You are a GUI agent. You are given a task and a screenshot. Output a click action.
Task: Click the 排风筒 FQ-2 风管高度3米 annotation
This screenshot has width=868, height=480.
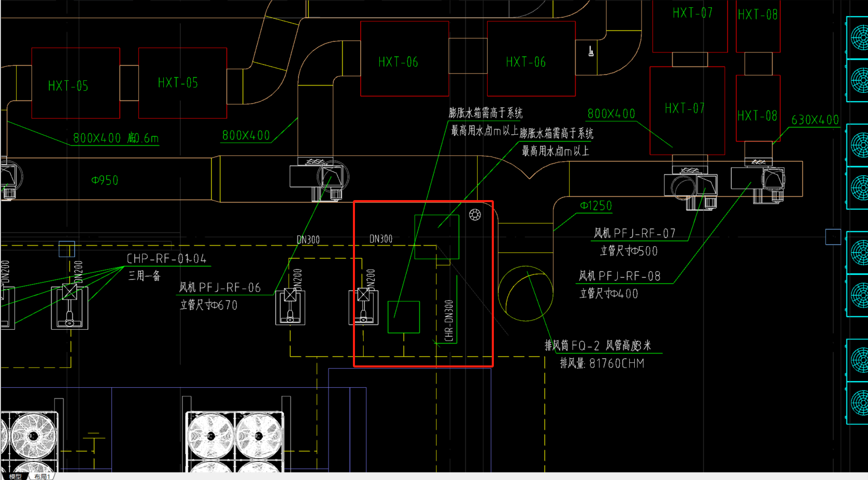click(597, 346)
